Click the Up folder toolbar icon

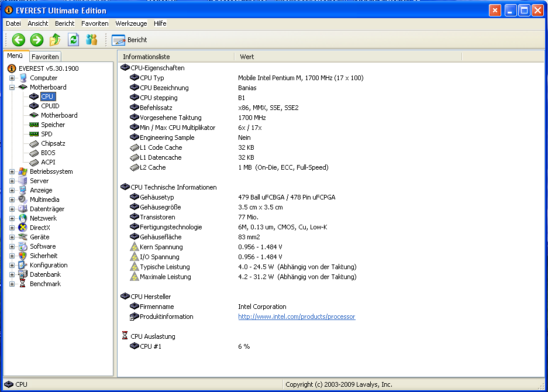[x=55, y=40]
